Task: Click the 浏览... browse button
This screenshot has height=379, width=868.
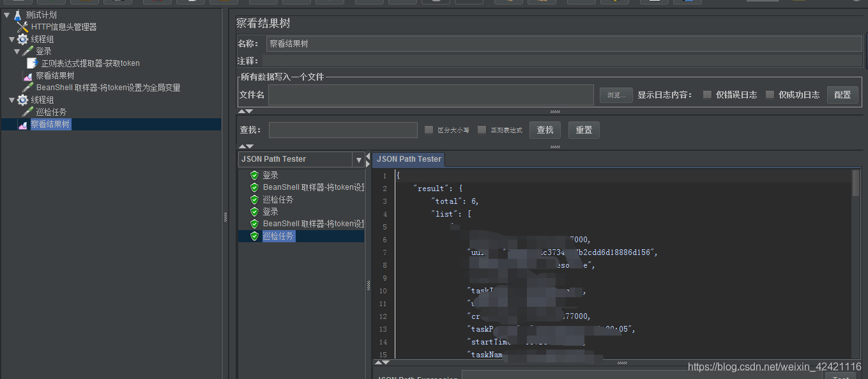Action: 616,95
